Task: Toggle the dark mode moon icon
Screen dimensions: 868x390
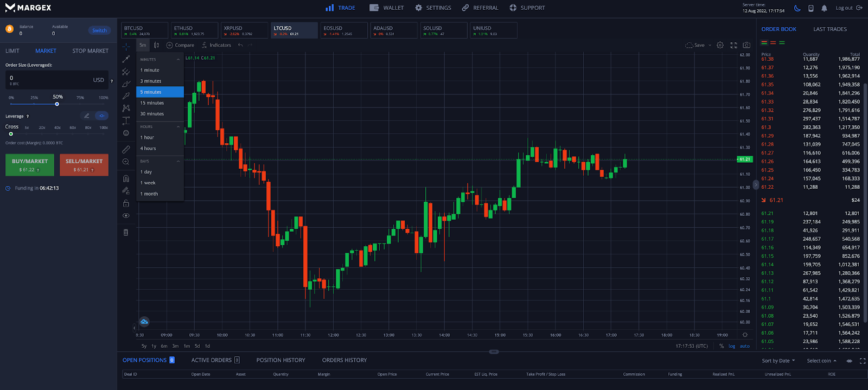Action: pos(797,8)
